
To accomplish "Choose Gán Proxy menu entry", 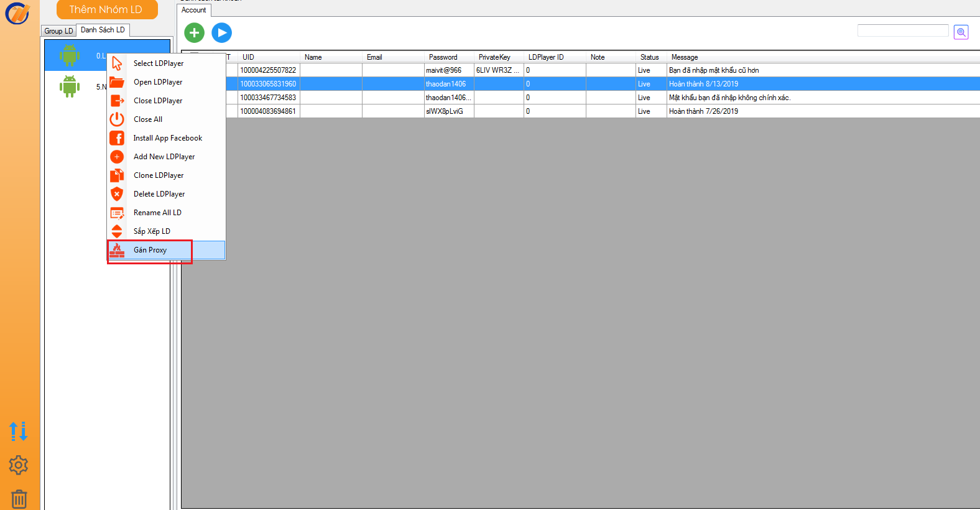I will (167, 250).
